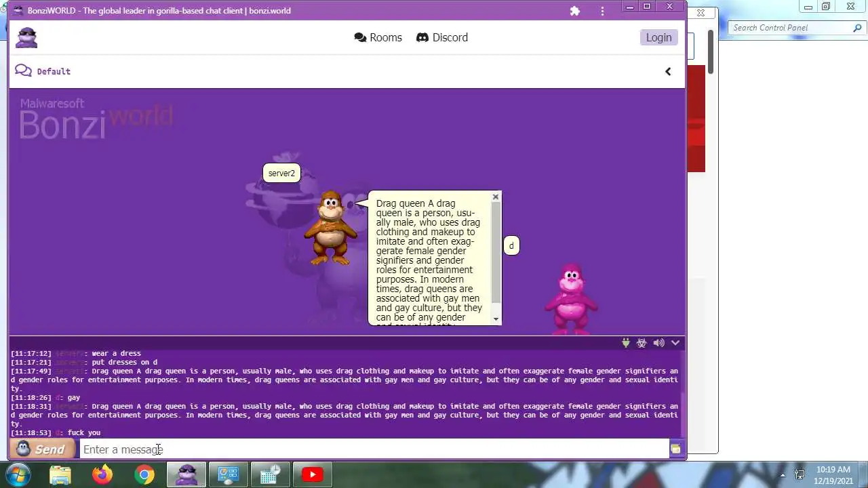
Task: Click the brown gorilla character
Action: point(330,228)
